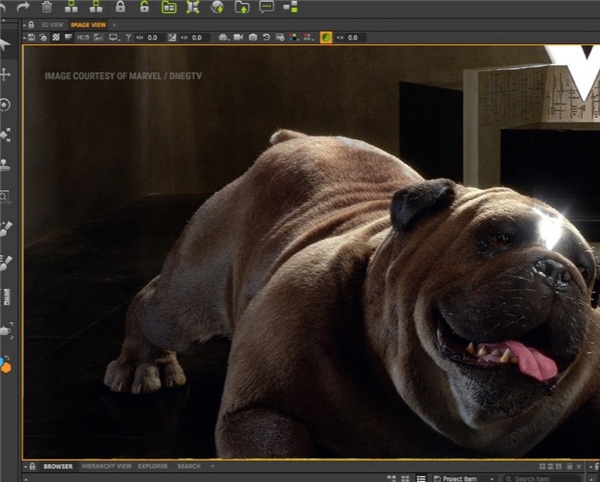The image size is (600, 482).
Task: Switch to the 3D View tab
Action: point(51,24)
